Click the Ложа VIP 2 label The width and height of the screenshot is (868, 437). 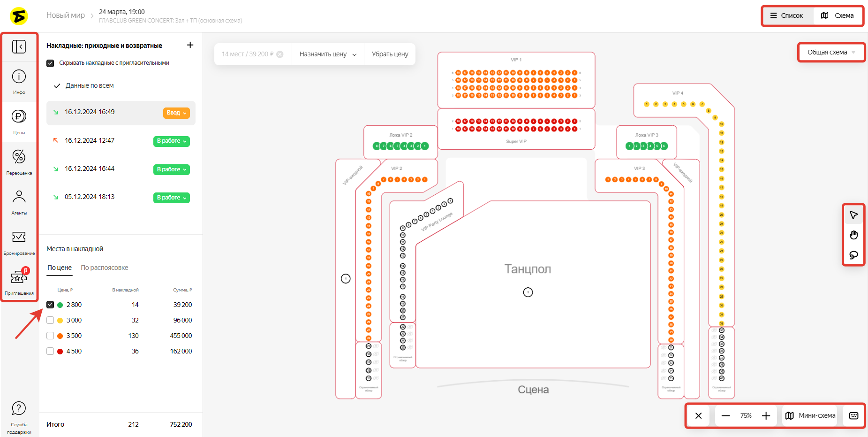(x=401, y=135)
